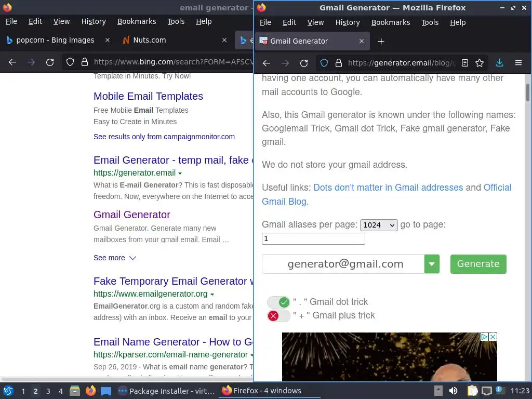Click padlock icon beside bing.com URL
The image size is (532, 399).
pos(85,62)
